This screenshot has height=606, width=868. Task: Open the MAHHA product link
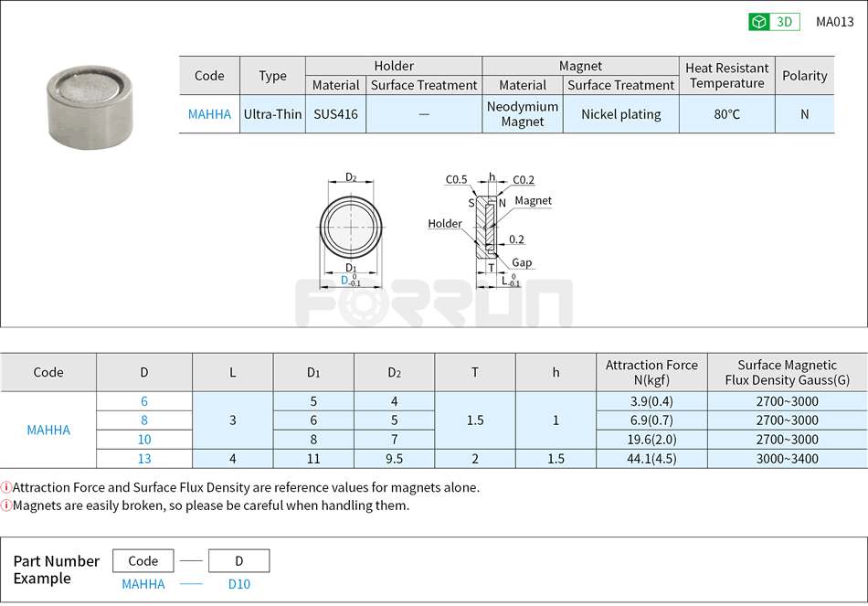(x=209, y=114)
